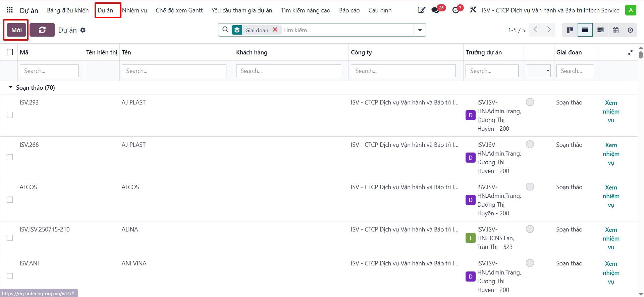Open the apps grid menu
This screenshot has height=297, width=644.
pos(10,10)
